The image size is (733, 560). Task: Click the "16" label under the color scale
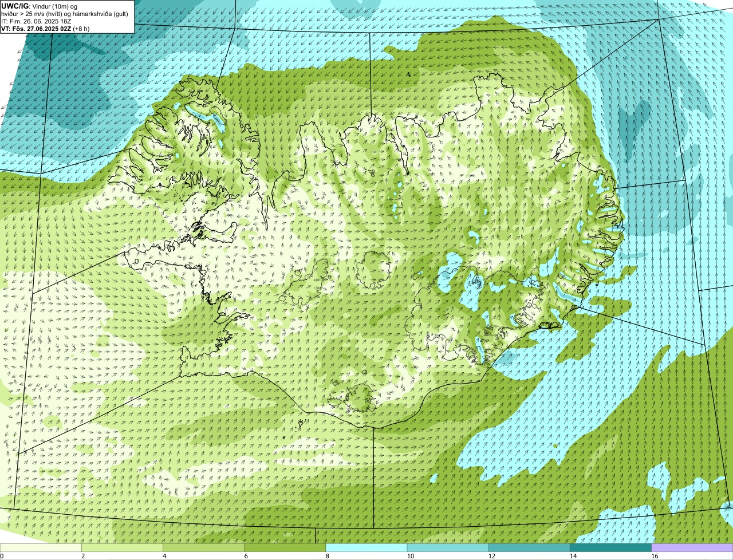coord(655,556)
